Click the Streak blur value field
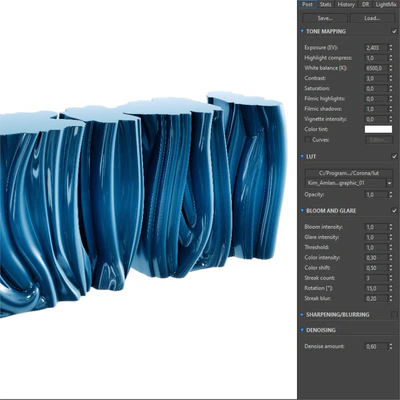Screen dimensions: 400x400 tap(376, 298)
